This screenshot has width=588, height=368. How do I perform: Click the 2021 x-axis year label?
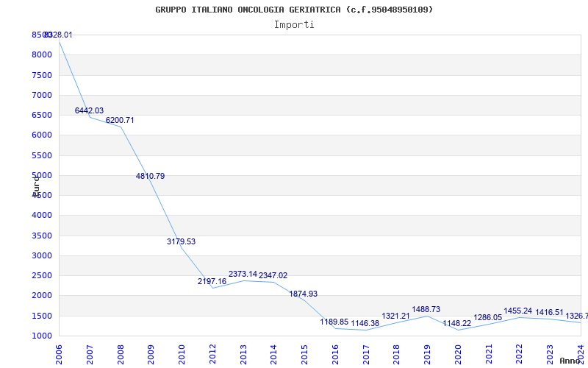(x=489, y=354)
